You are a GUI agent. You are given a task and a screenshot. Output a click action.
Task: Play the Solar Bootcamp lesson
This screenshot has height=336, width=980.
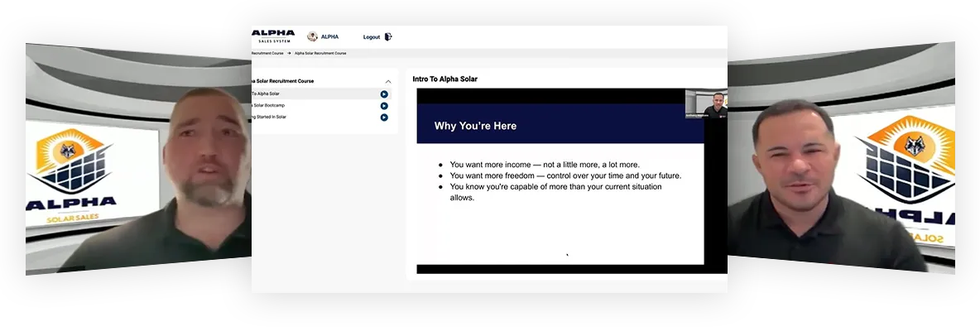(384, 106)
